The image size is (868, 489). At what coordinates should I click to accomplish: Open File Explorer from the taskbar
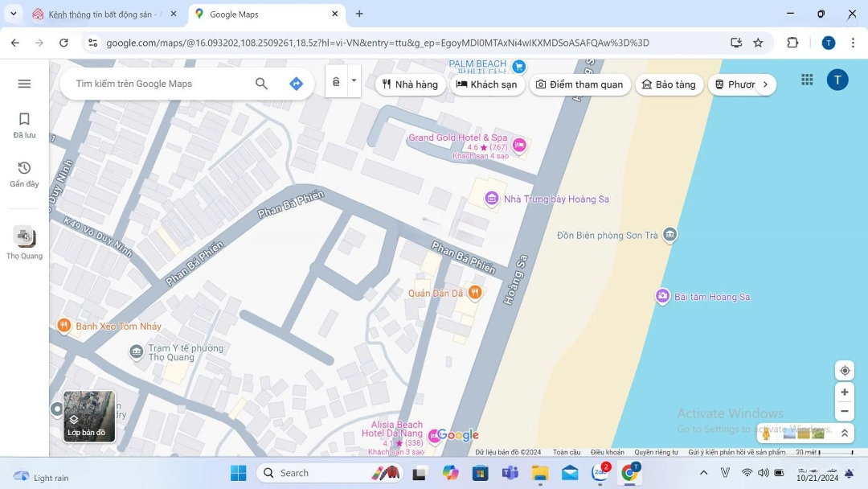pyautogui.click(x=540, y=473)
